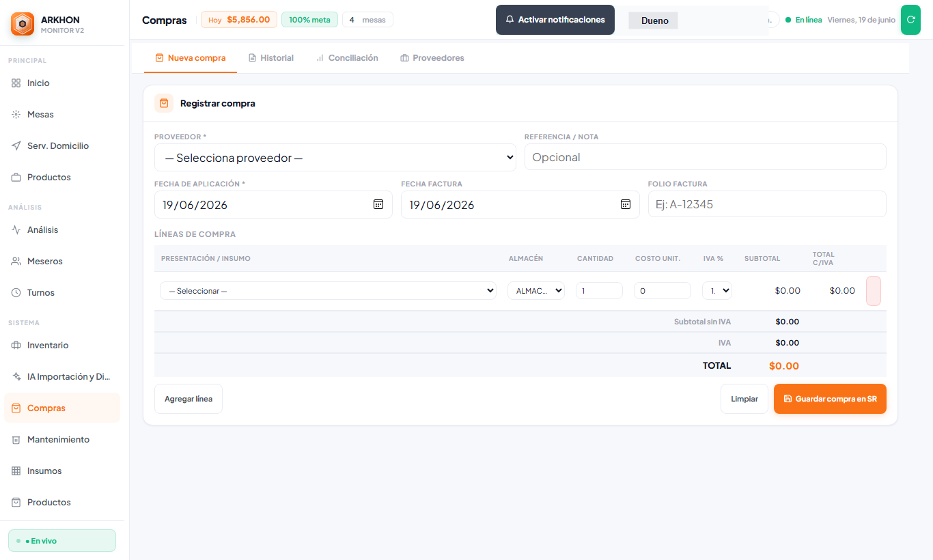Open the Selecciona proveedor dropdown
Viewport: 933px width, 560px height.
pos(335,157)
